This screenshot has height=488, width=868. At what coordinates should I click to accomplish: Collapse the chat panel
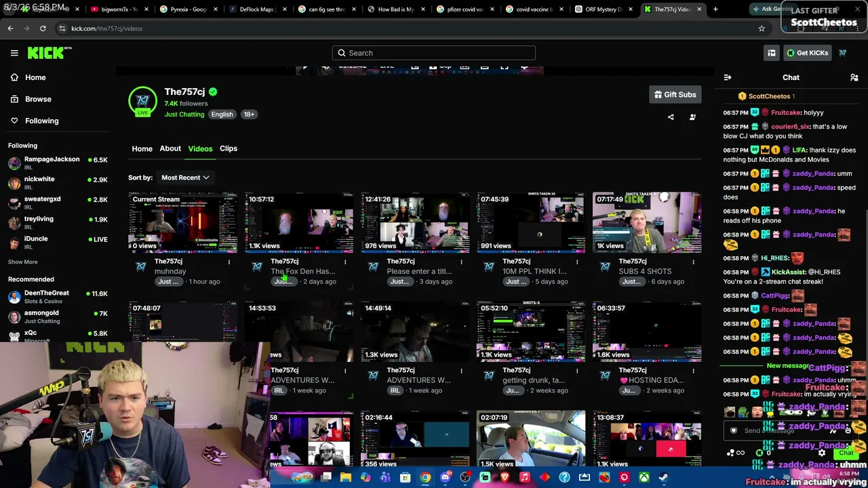(x=728, y=78)
